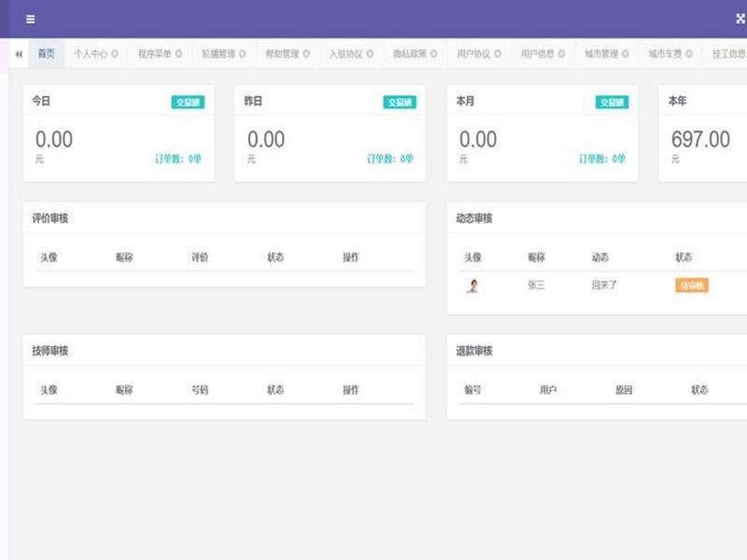
Task: Click the 交易额 badge on the 昨日 card
Action: 400,102
